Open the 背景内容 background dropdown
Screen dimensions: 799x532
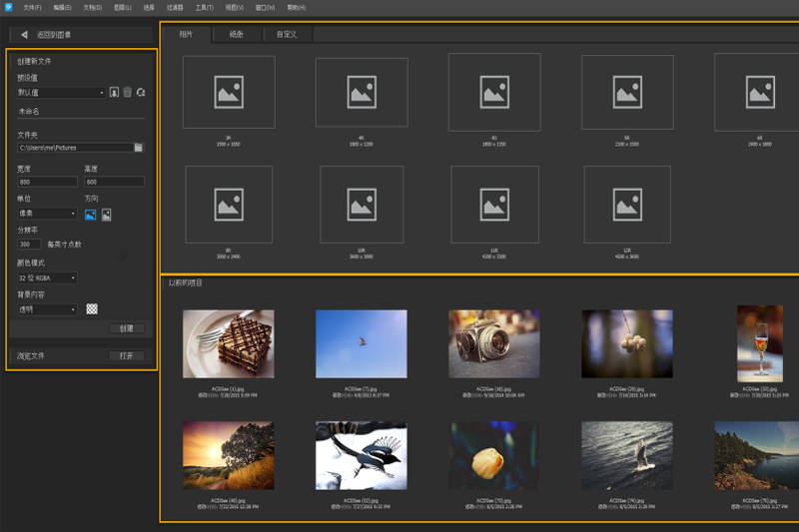(47, 309)
